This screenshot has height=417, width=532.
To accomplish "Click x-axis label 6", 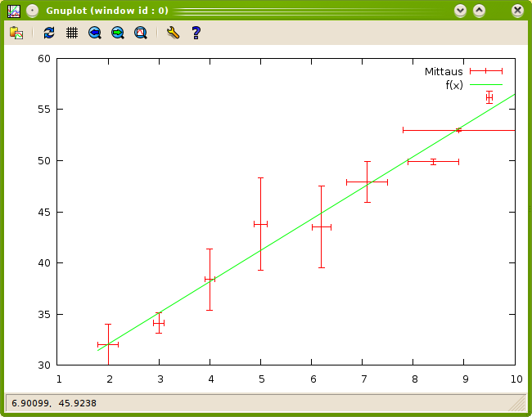I will point(313,379).
